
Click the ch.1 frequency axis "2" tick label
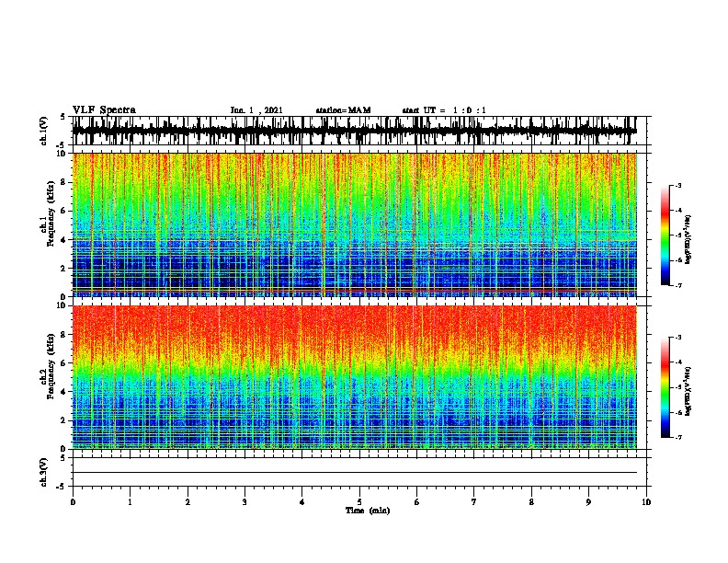[64, 268]
